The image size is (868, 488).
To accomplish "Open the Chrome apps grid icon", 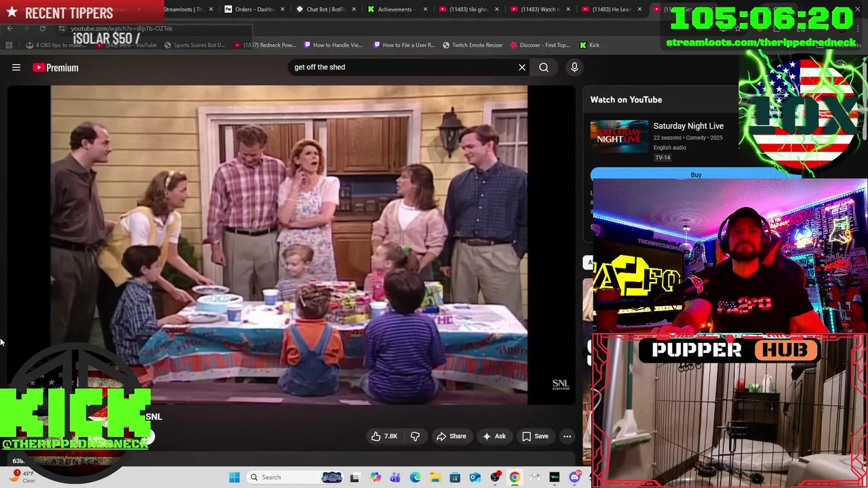I will click(x=9, y=45).
